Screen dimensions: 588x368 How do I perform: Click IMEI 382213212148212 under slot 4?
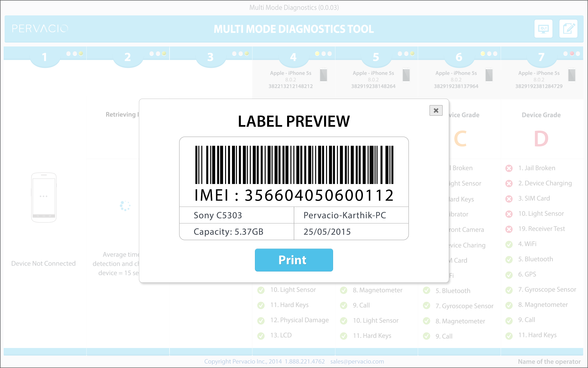point(291,86)
